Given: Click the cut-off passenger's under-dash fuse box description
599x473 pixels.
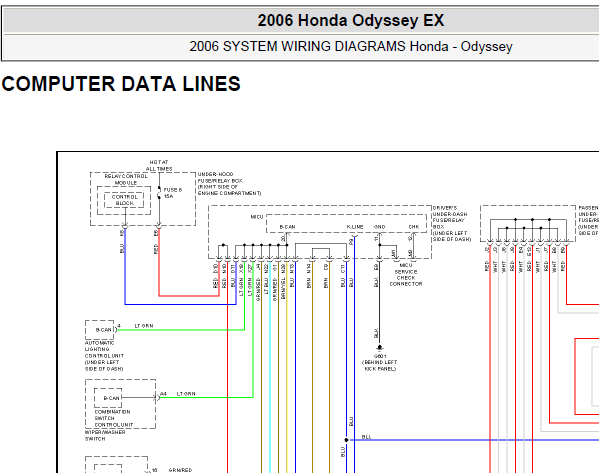Looking at the screenshot, I should point(588,220).
